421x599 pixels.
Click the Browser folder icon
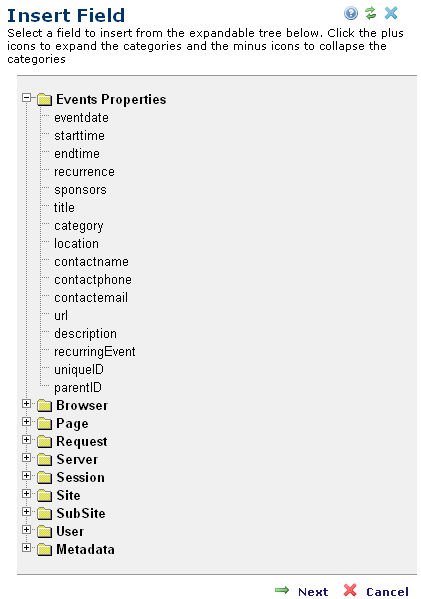pyautogui.click(x=45, y=405)
